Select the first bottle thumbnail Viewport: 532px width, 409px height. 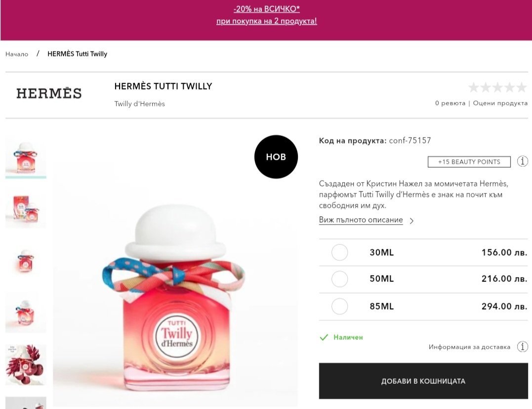point(26,157)
